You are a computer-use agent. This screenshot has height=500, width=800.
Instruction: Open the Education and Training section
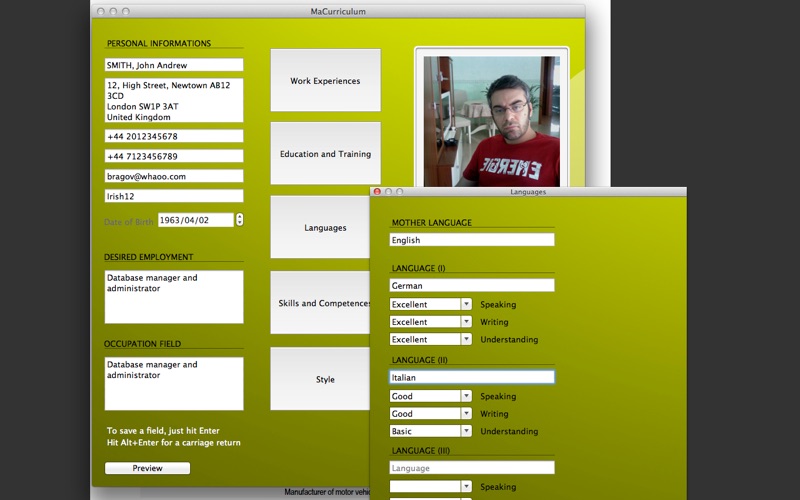click(x=326, y=153)
